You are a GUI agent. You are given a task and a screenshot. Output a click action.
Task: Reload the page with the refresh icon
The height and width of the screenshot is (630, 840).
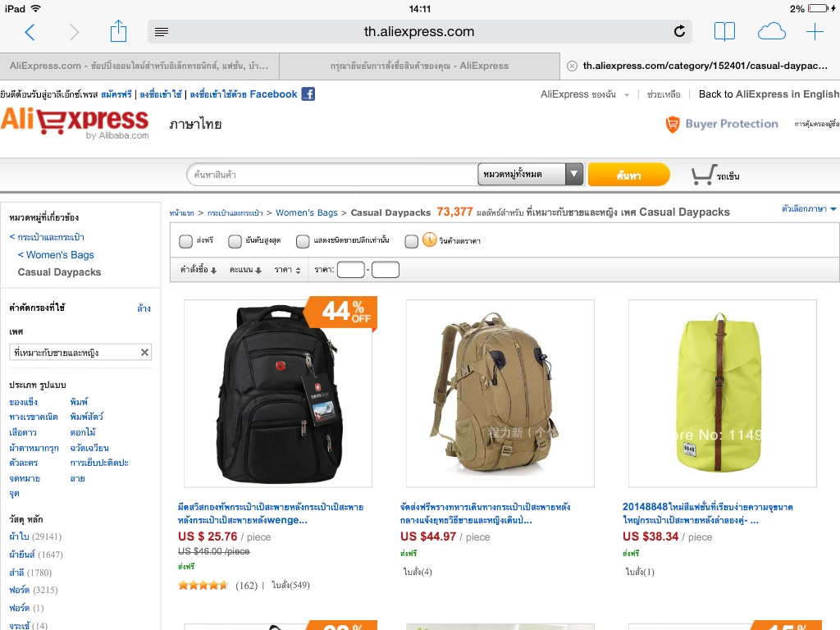coord(679,32)
